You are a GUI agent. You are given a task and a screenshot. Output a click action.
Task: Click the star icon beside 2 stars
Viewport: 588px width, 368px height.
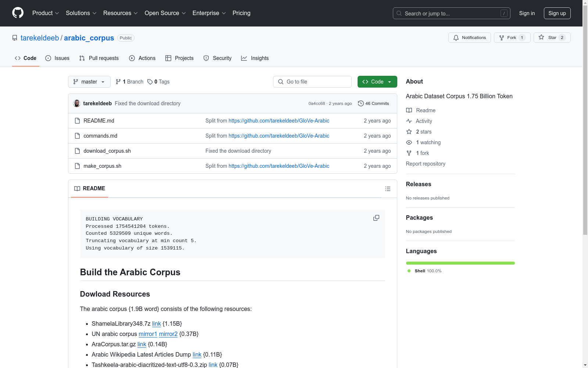[x=409, y=132]
